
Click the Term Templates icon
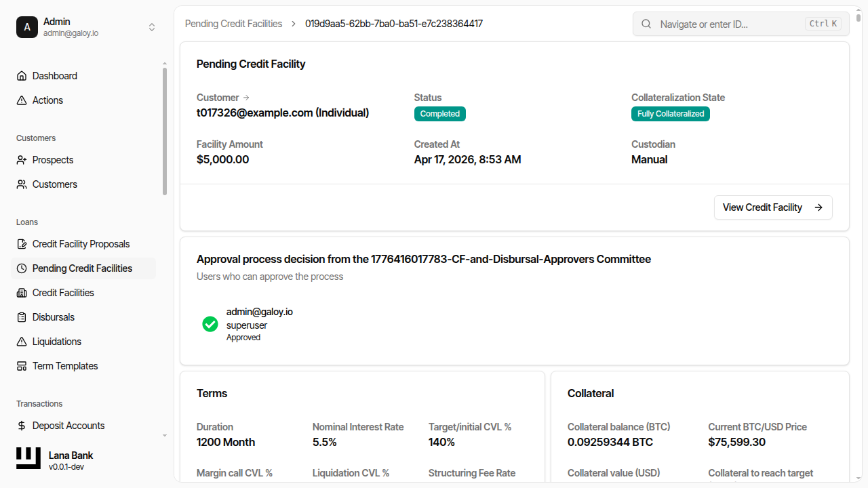[22, 366]
